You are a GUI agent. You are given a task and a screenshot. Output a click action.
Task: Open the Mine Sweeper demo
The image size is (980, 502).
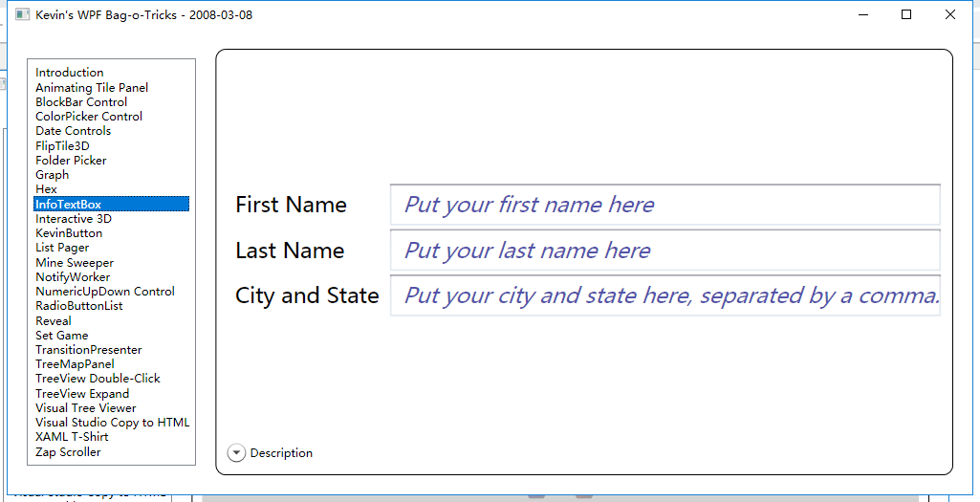pyautogui.click(x=75, y=263)
